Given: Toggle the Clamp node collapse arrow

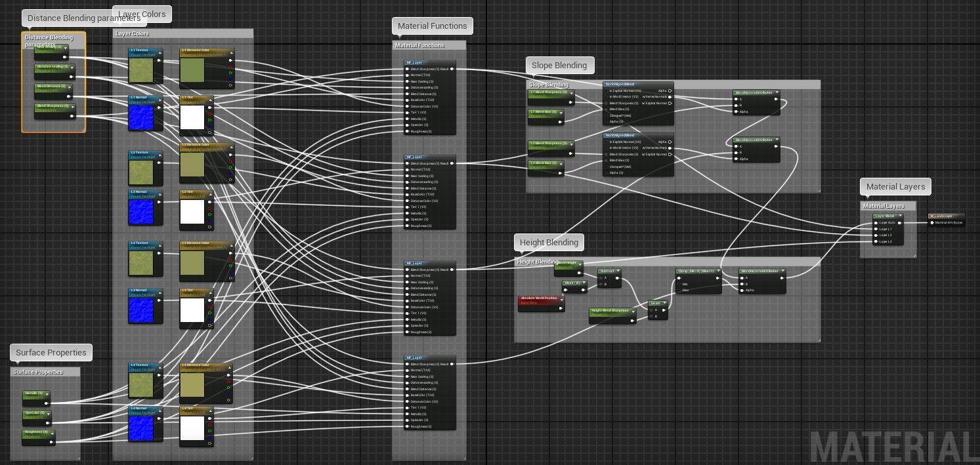Looking at the screenshot, I should 718,271.
